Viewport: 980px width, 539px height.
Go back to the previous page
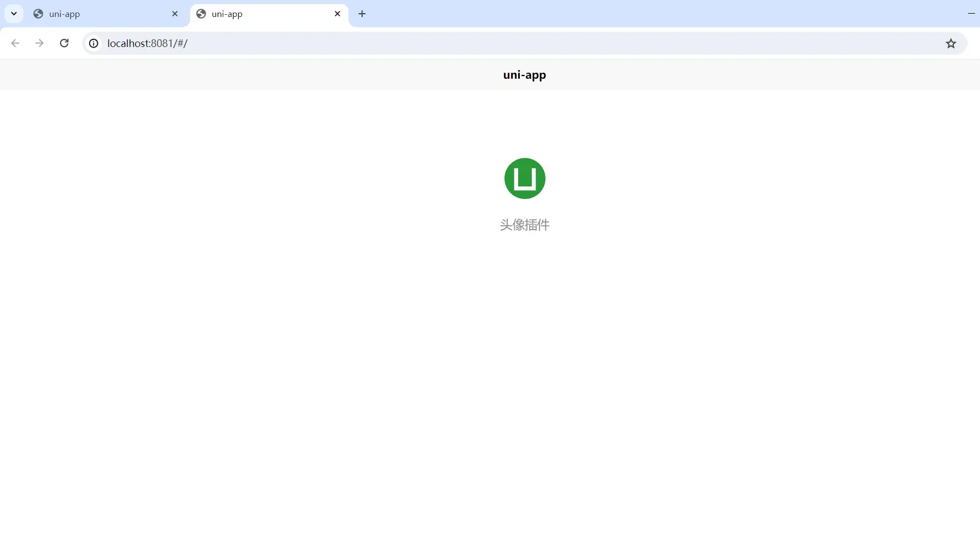click(x=15, y=43)
